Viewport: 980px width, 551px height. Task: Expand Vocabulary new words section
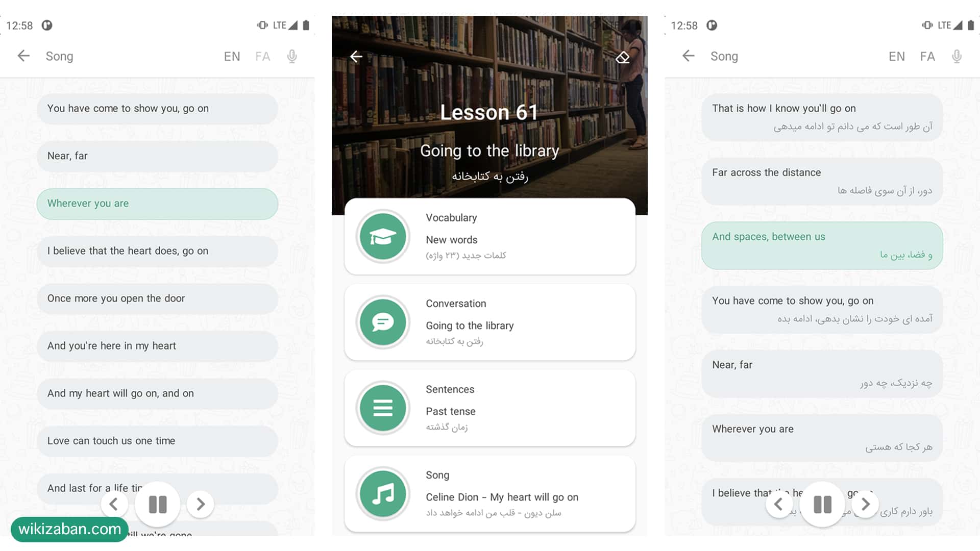click(490, 236)
